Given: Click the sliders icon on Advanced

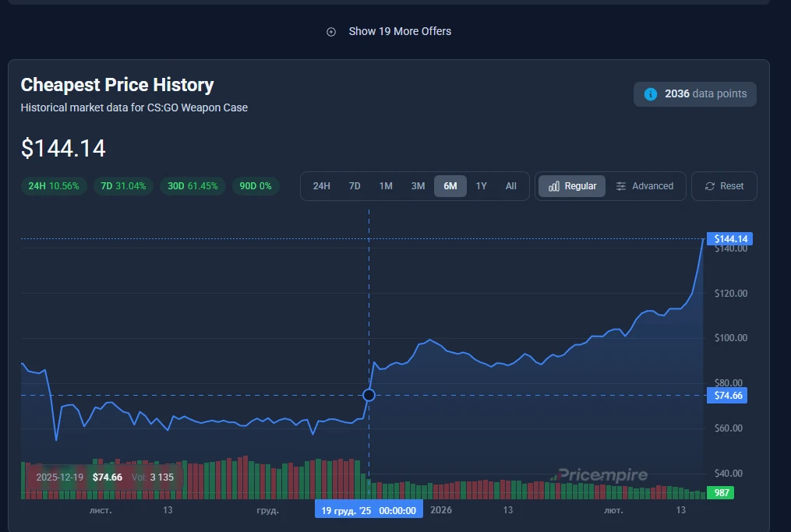Looking at the screenshot, I should 621,186.
